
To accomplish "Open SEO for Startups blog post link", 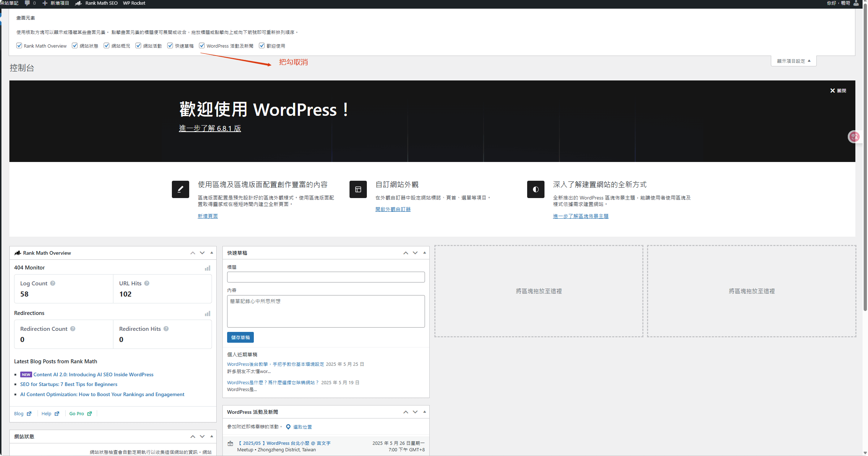I will pos(69,384).
